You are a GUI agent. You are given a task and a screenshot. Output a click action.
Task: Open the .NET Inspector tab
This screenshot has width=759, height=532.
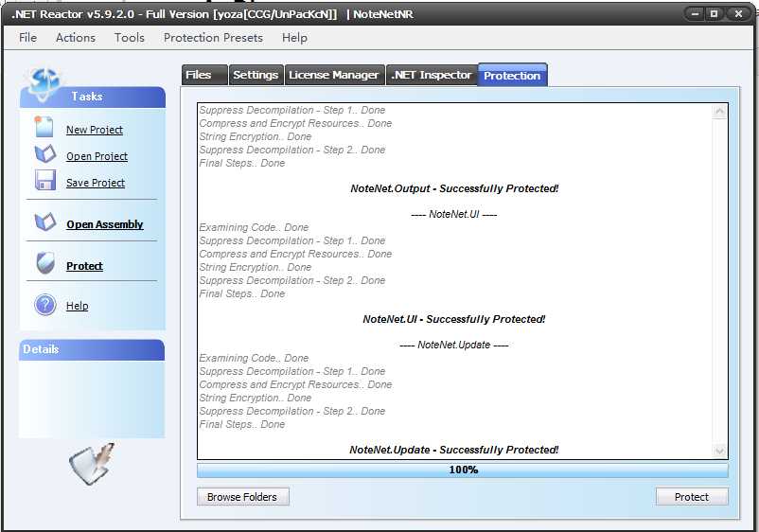[432, 75]
